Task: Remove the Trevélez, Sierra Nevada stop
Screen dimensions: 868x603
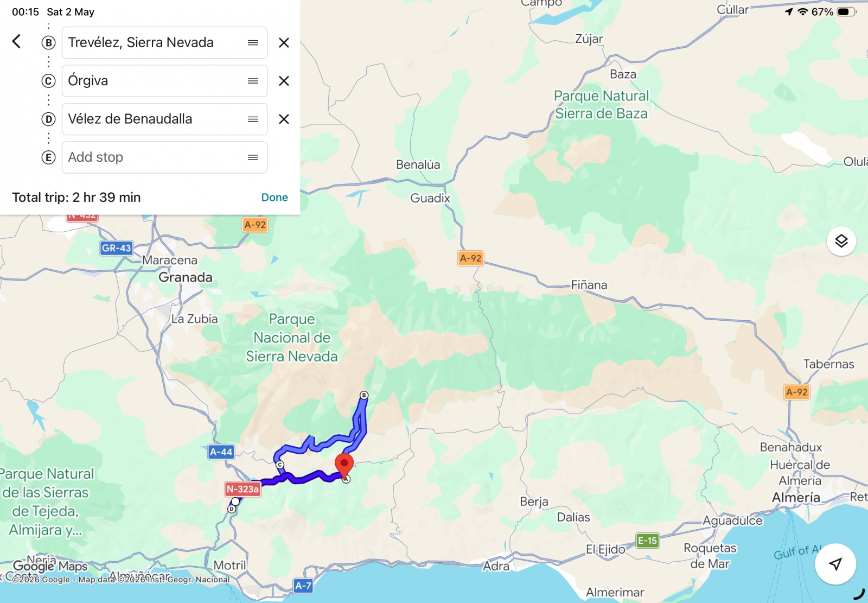Action: (284, 43)
